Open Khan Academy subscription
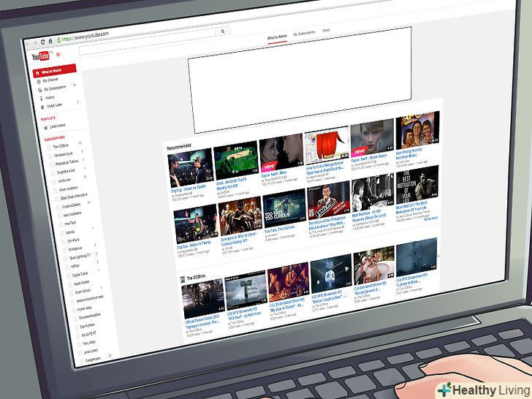 click(69, 189)
